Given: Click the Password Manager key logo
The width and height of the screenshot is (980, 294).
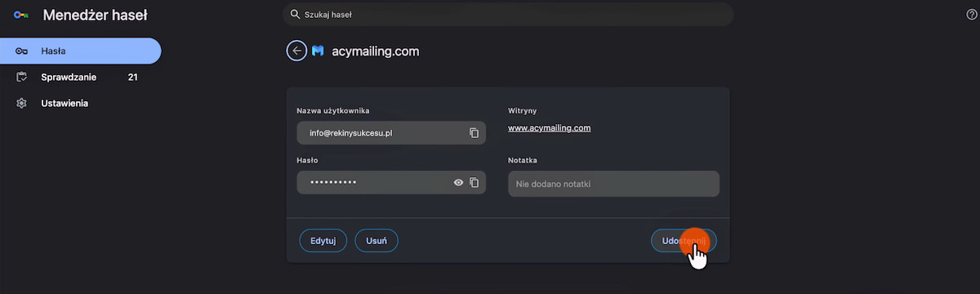Looking at the screenshot, I should (21, 15).
